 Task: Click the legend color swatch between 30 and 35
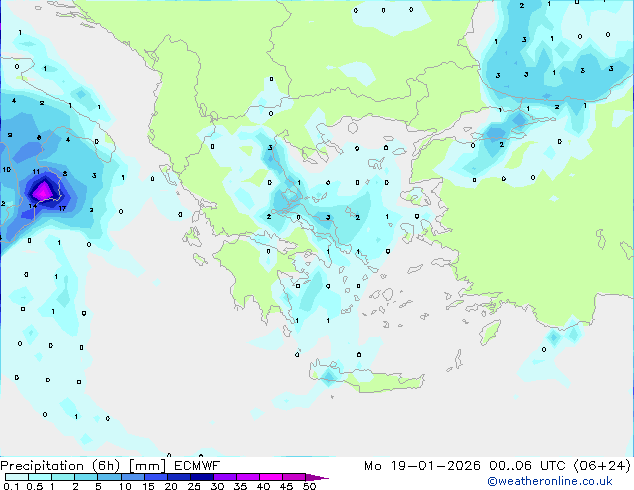pos(225,477)
